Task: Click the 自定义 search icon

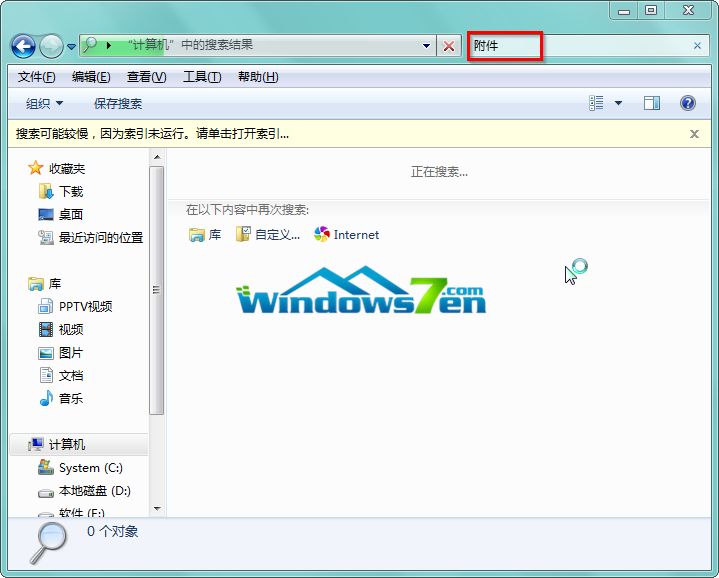Action: click(x=243, y=234)
